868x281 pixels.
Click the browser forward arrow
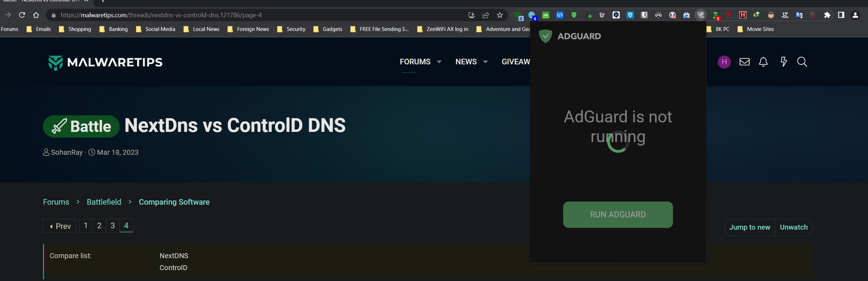8,15
